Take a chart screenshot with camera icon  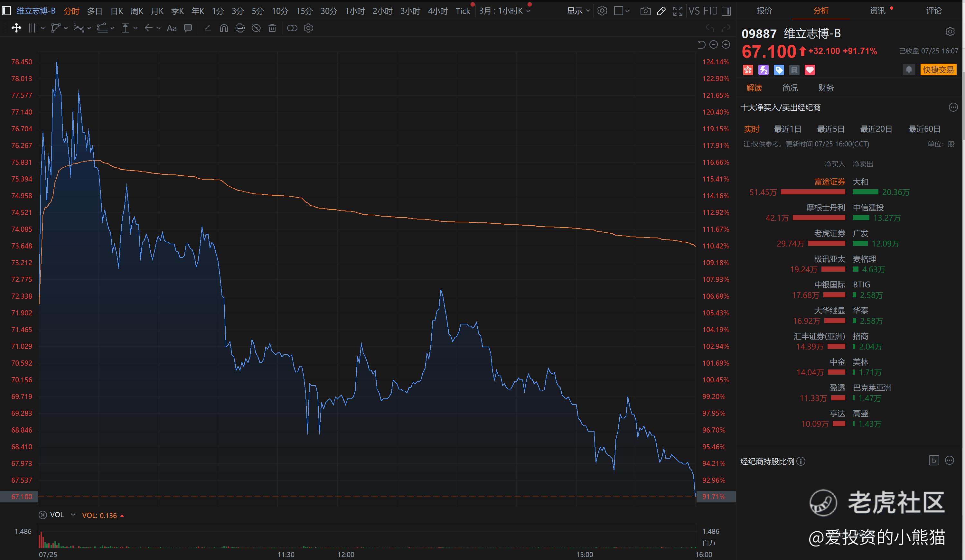coord(645,11)
